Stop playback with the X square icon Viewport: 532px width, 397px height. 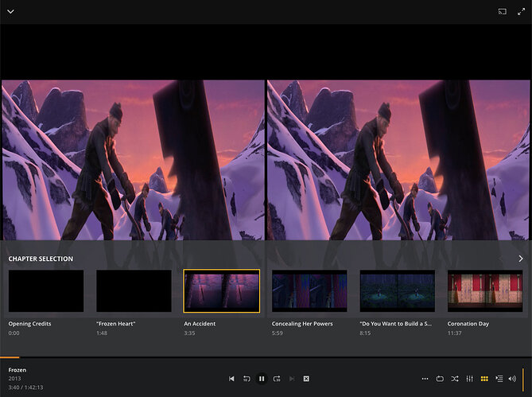(x=306, y=379)
